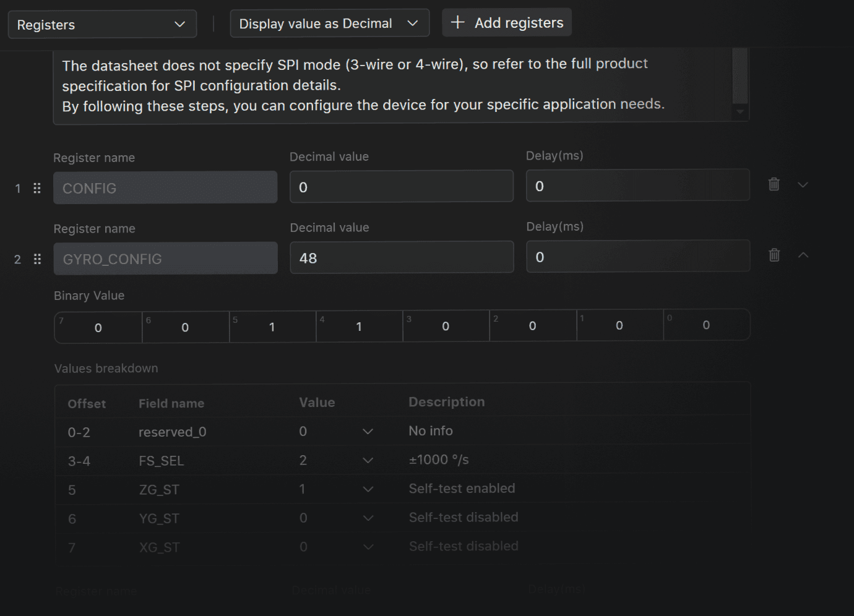854x616 pixels.
Task: Click the GYRO_CONFIG register name field
Action: pyautogui.click(x=166, y=258)
